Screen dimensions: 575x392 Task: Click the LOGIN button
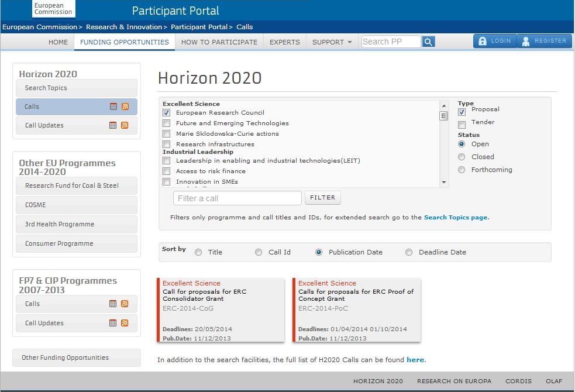click(495, 41)
